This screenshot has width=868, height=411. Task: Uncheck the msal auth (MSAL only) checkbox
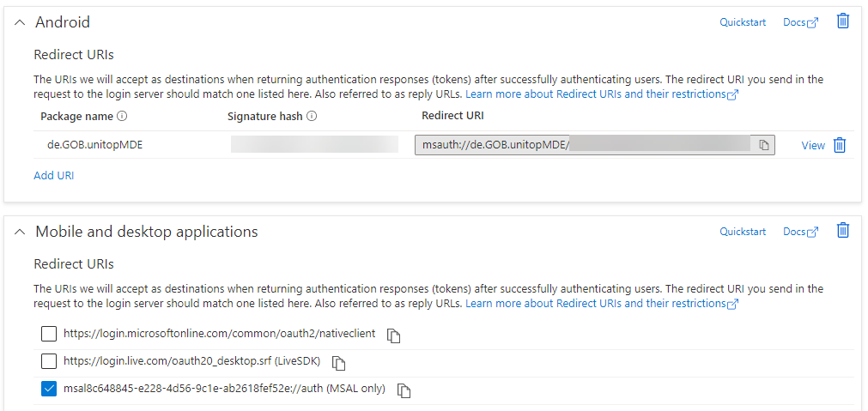tap(49, 390)
